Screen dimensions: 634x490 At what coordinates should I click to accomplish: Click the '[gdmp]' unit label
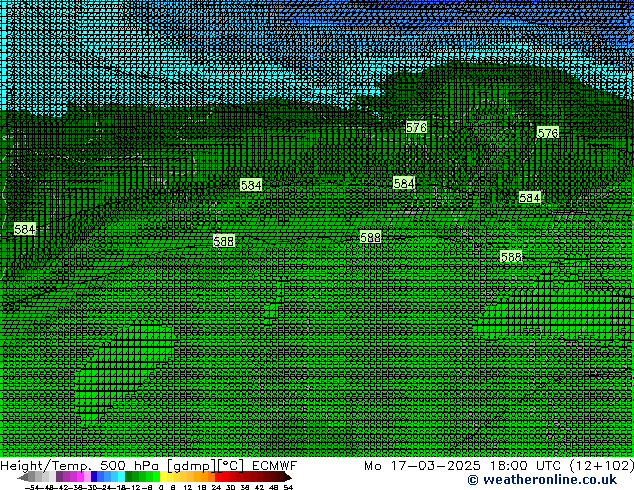pyautogui.click(x=190, y=466)
